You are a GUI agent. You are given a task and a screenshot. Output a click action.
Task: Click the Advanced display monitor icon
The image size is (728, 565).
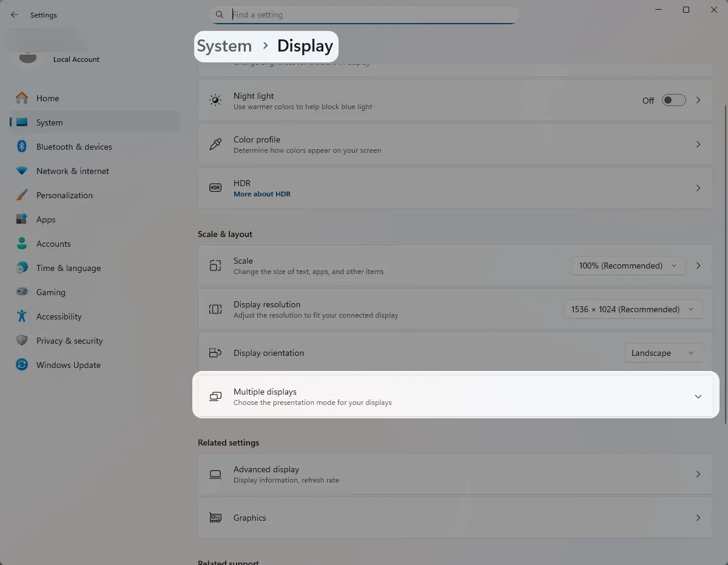click(215, 474)
